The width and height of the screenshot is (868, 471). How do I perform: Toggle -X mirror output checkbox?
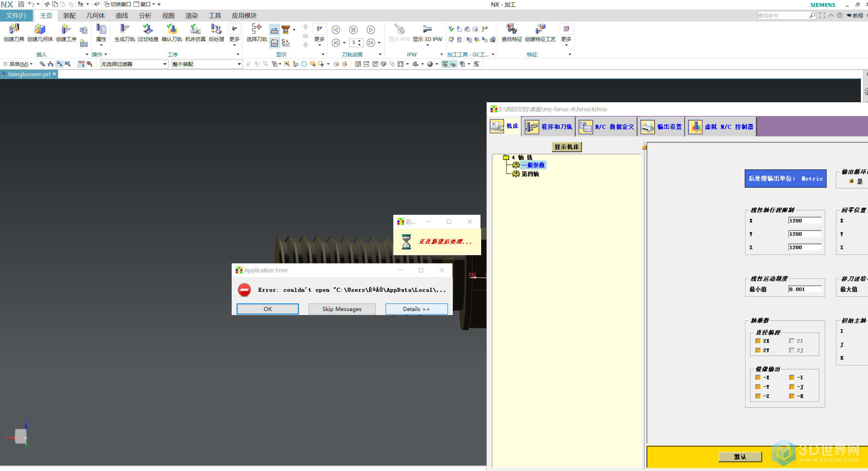click(758, 378)
